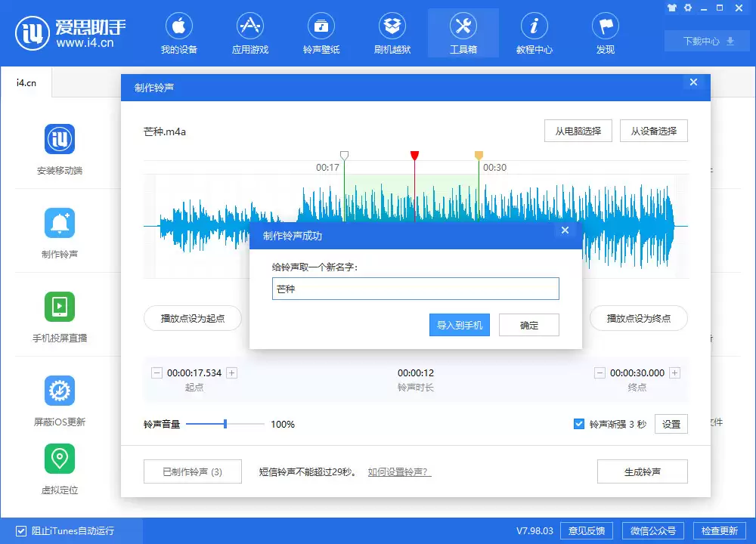
Task: Open the 铃声壁纸 ringtones and wallpapers section
Action: [321, 34]
